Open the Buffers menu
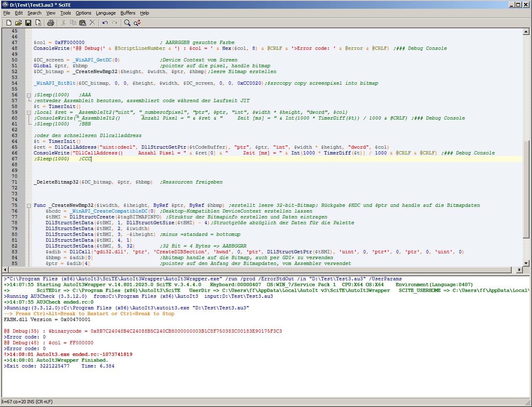The width and height of the screenshot is (532, 407). click(x=128, y=13)
